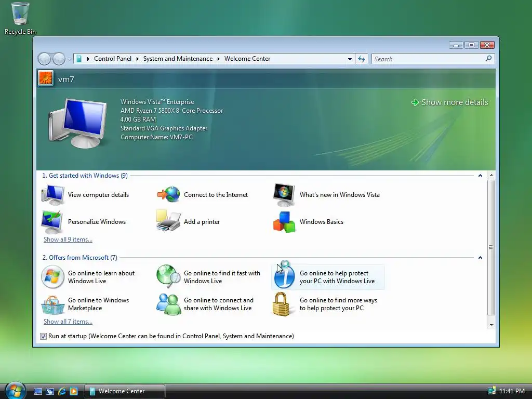The width and height of the screenshot is (532, 399).
Task: Click the 11:41 PM clock
Action: 512,391
